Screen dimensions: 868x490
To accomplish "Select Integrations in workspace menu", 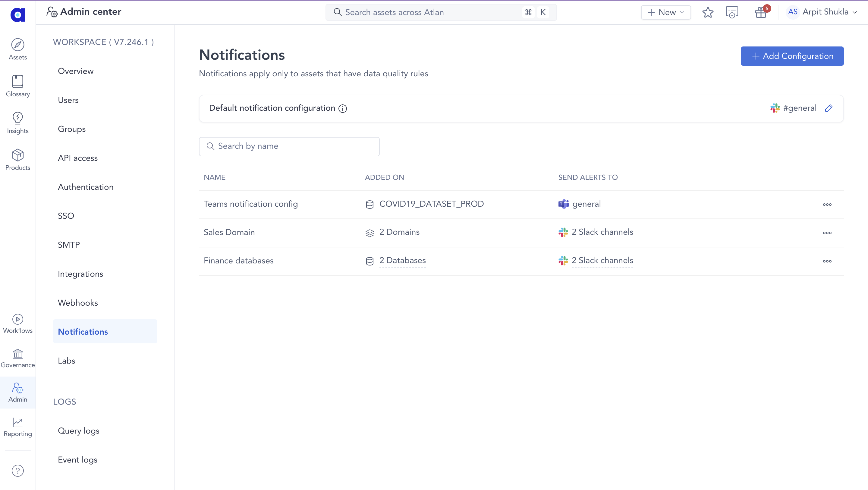I will [x=80, y=273].
